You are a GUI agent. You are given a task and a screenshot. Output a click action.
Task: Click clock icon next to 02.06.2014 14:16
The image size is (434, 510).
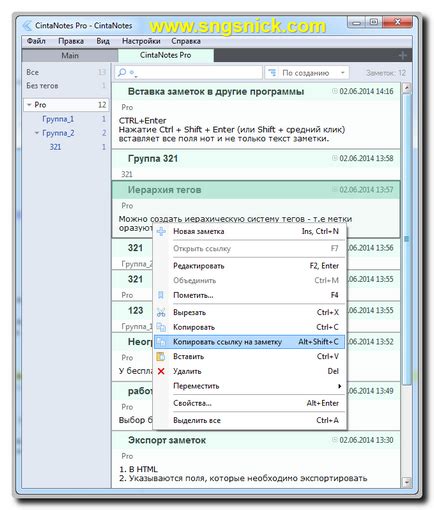335,91
